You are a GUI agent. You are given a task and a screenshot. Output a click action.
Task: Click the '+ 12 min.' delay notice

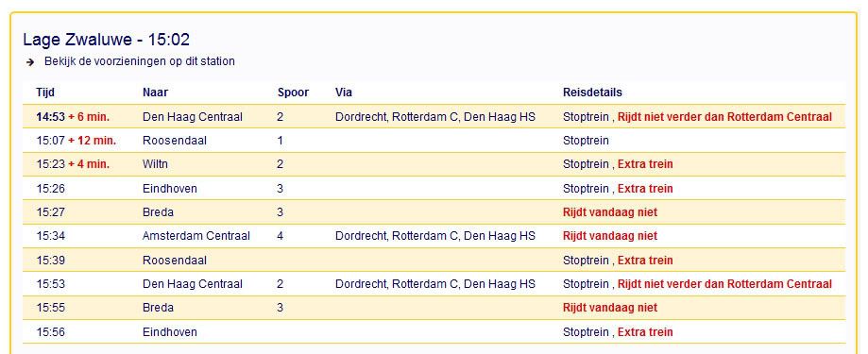[92, 141]
